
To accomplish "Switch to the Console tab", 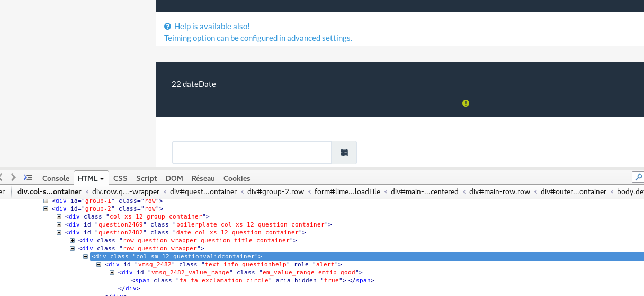I will (x=56, y=178).
